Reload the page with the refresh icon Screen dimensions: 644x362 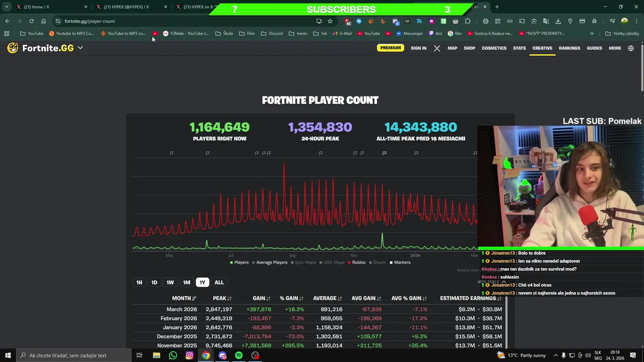[x=31, y=21]
